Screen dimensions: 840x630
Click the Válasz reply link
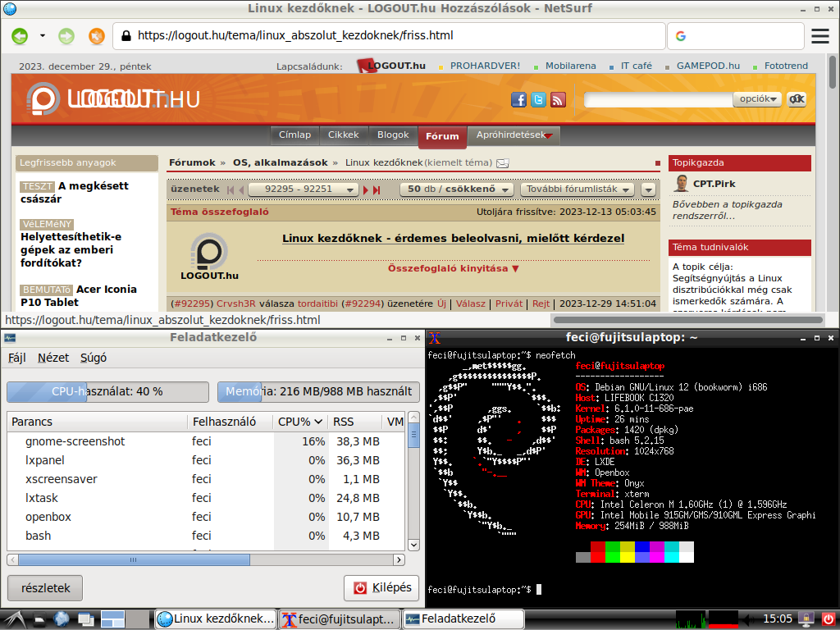(x=470, y=304)
